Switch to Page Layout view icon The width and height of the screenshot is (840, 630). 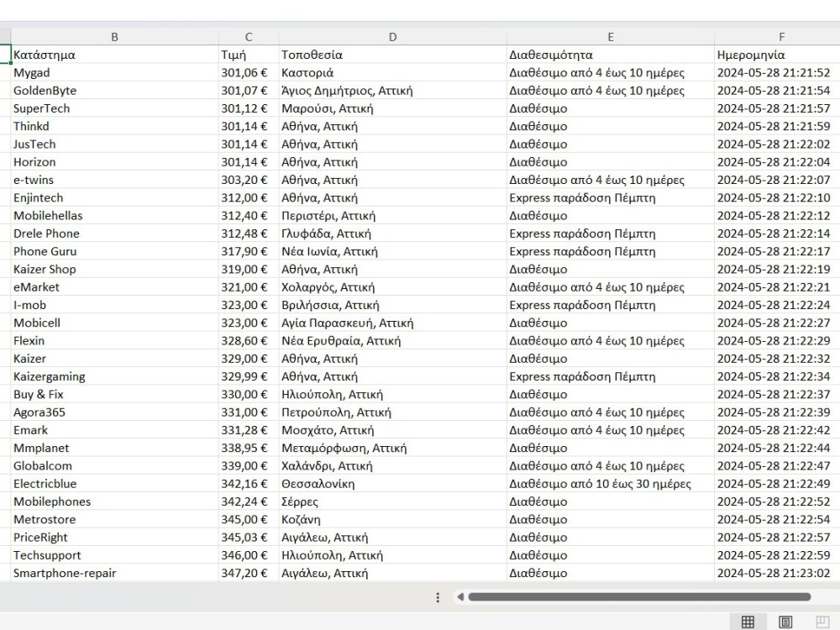(785, 622)
